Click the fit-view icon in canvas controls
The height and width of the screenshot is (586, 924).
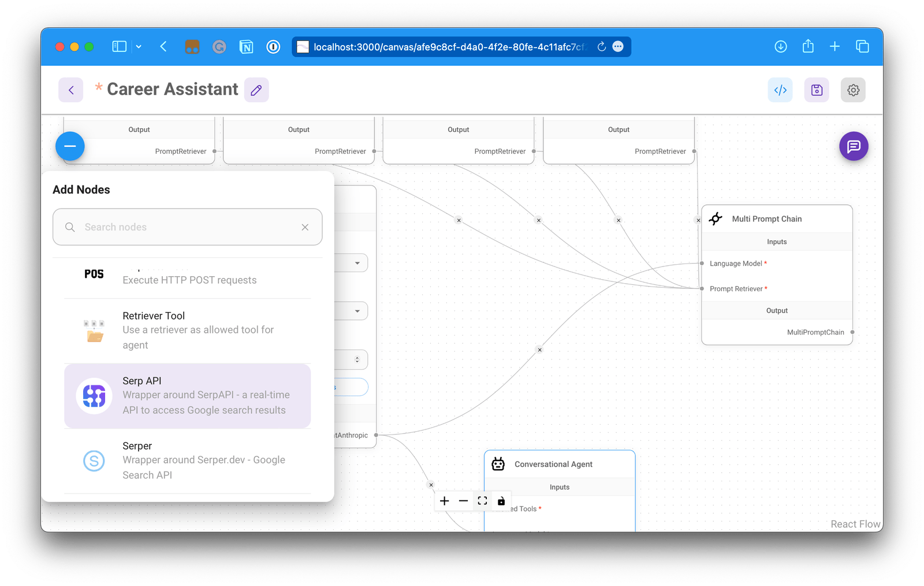tap(482, 500)
